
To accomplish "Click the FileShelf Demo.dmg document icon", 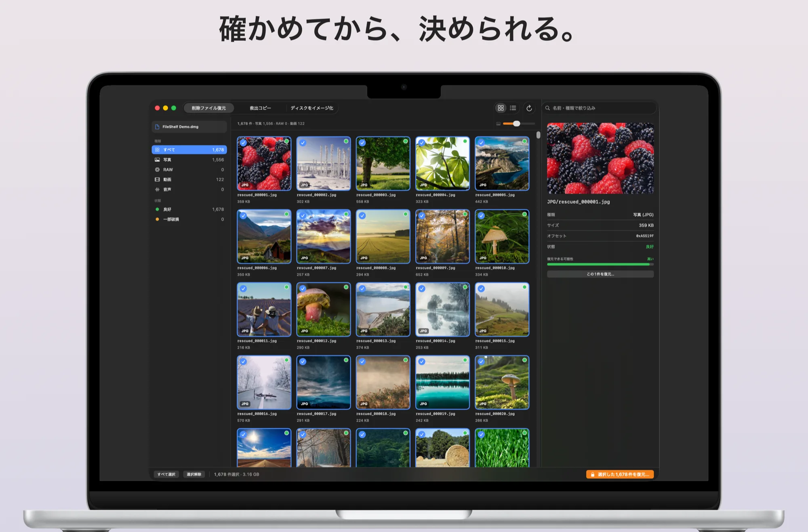I will point(157,127).
